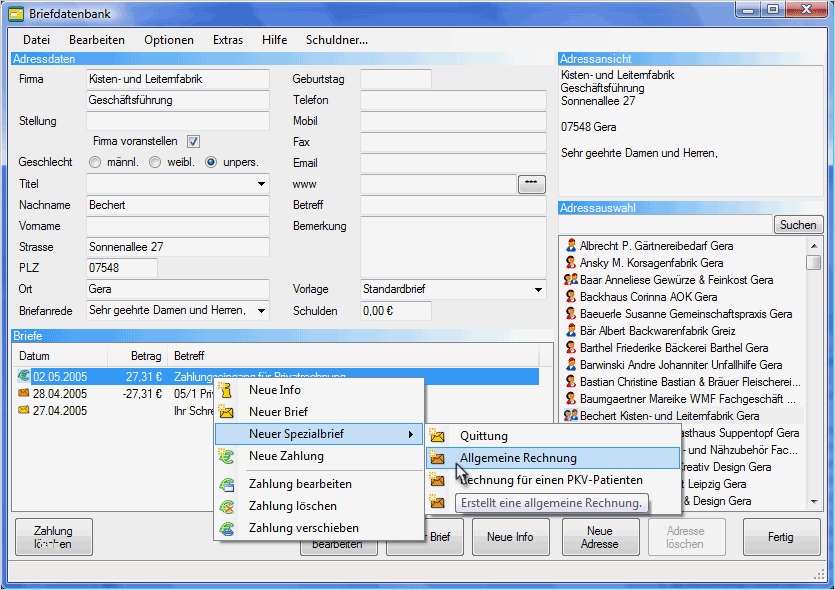Open the Briefanrede dropdown

point(261,310)
